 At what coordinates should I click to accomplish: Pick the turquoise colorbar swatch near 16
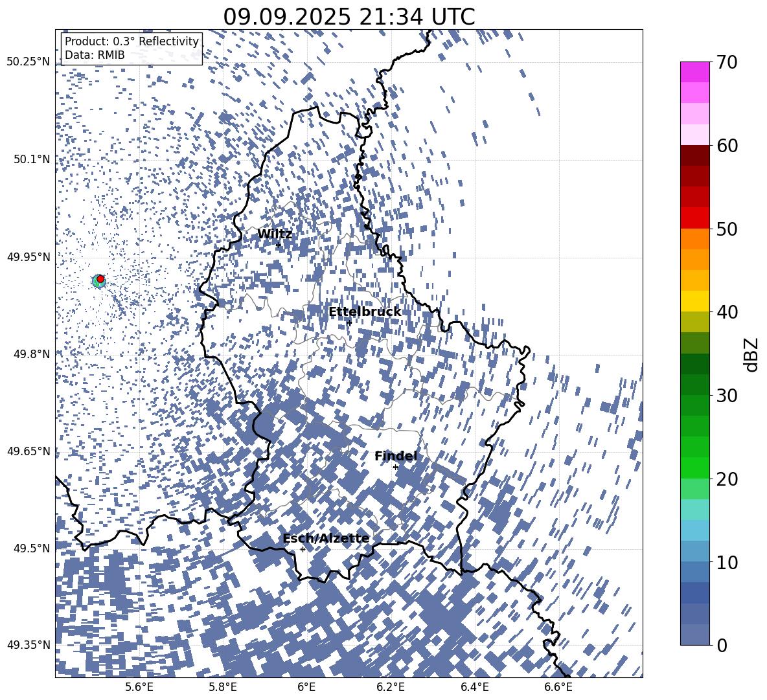[694, 510]
